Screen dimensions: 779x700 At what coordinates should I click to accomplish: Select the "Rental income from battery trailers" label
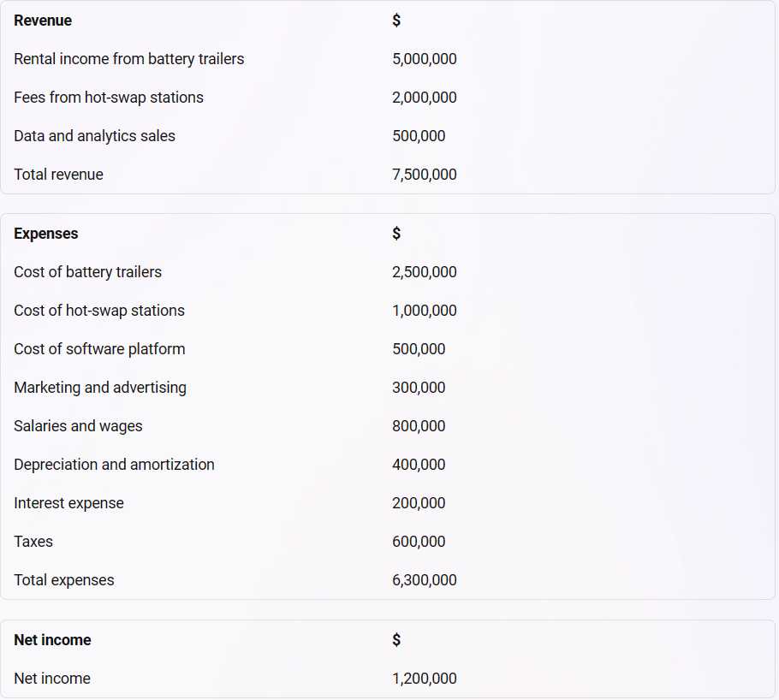[128, 59]
